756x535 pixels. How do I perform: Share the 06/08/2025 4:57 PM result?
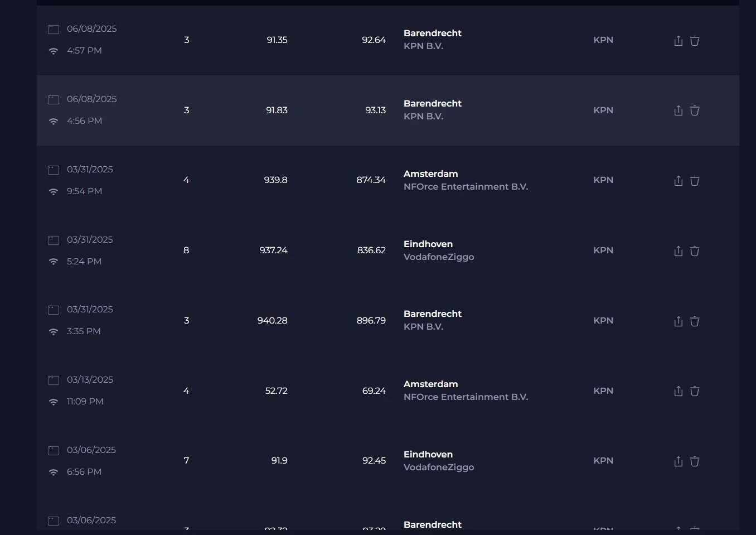pyautogui.click(x=678, y=40)
